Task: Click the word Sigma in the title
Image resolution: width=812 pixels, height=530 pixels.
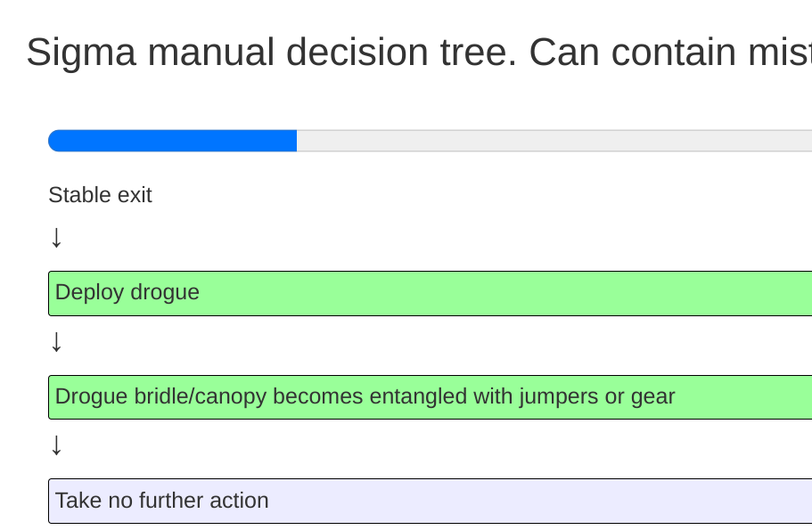Action: pos(81,53)
